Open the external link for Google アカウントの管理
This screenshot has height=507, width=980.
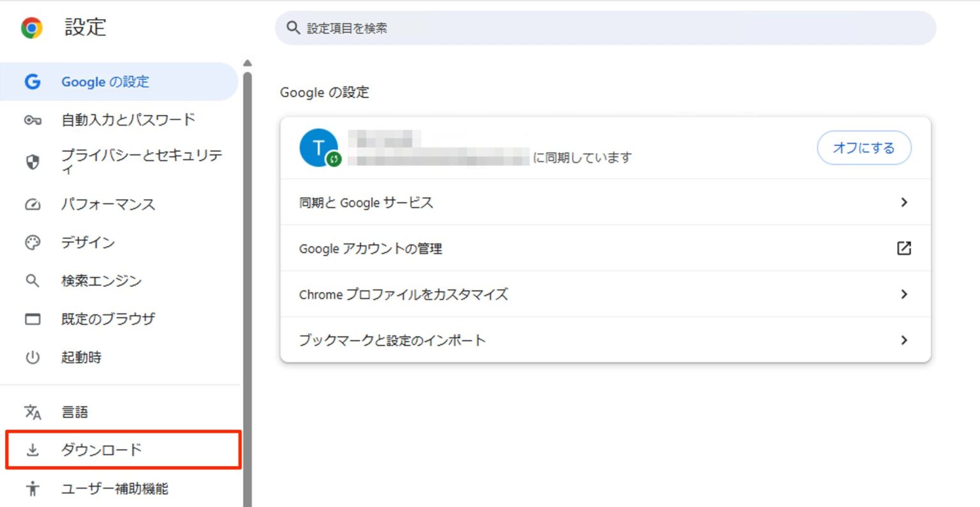pyautogui.click(x=904, y=248)
